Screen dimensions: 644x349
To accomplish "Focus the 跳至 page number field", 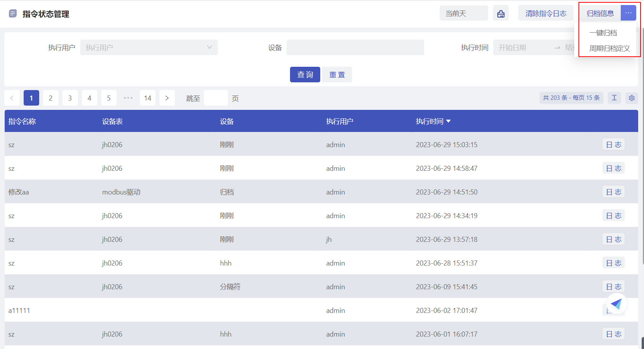I will point(216,98).
